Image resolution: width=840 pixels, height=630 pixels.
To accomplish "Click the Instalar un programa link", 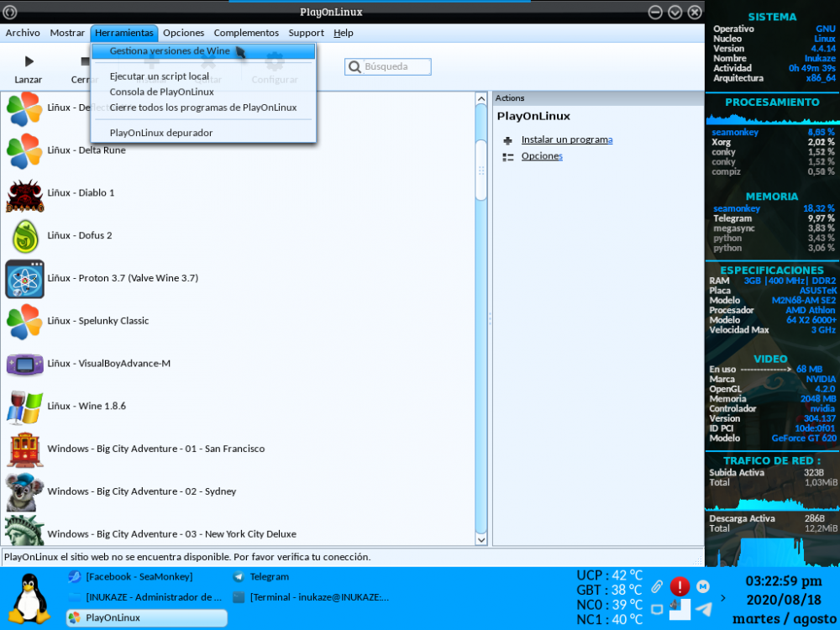I will [x=566, y=139].
